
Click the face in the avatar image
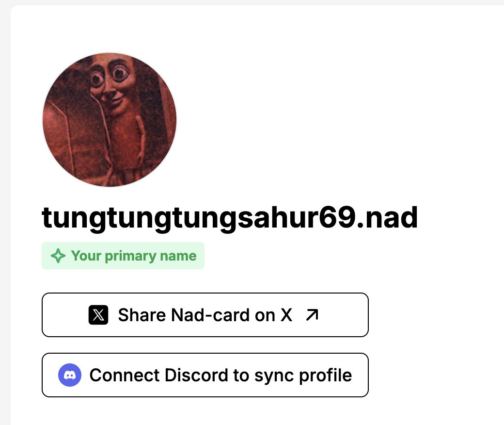[x=110, y=85]
